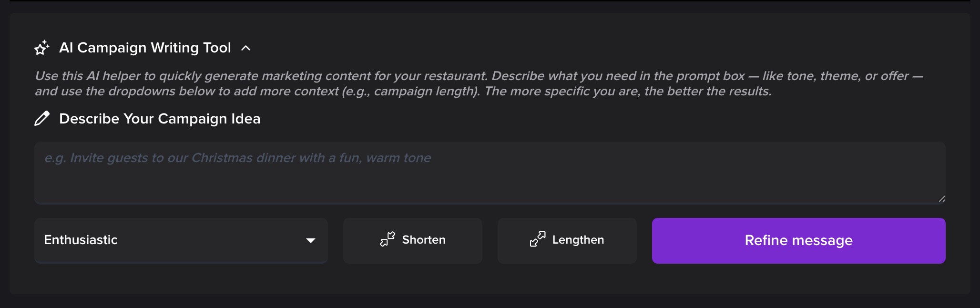Click the AI Campaign Writing Tool heading
This screenshot has height=308, width=980.
click(145, 48)
